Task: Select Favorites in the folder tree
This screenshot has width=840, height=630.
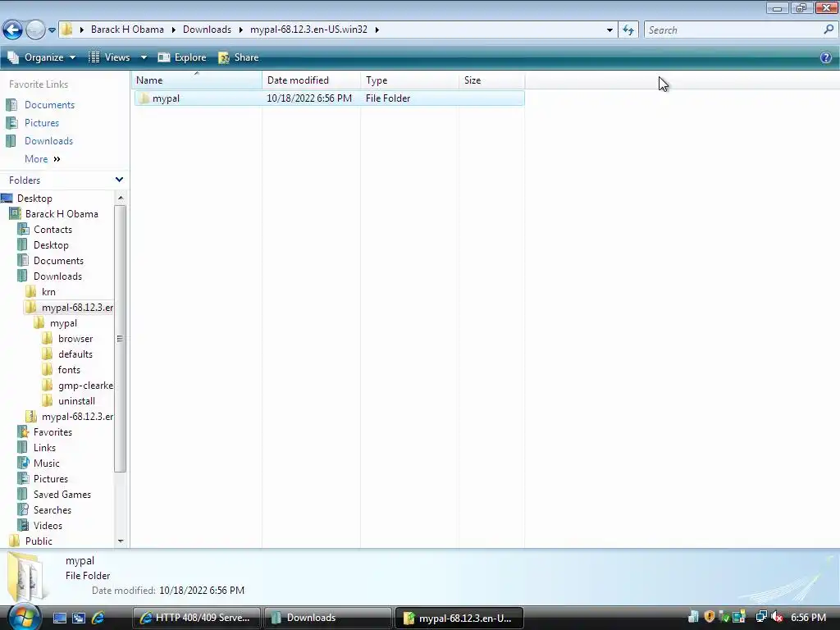Action: click(52, 431)
